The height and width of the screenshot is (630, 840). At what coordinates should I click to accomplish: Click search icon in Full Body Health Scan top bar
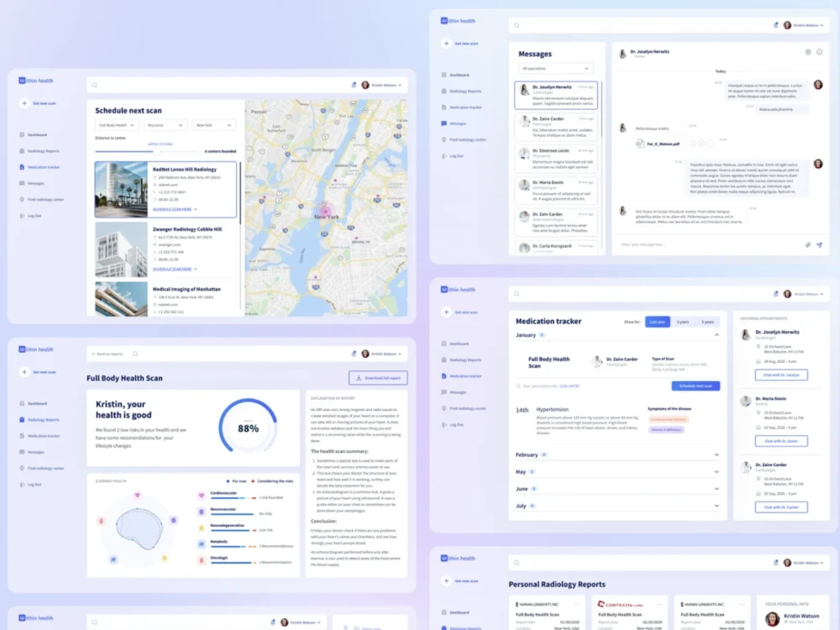click(x=135, y=354)
